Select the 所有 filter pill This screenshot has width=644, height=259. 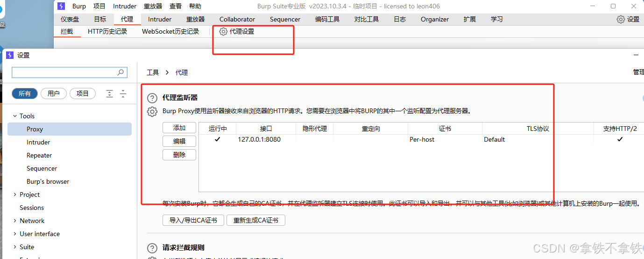(x=25, y=94)
